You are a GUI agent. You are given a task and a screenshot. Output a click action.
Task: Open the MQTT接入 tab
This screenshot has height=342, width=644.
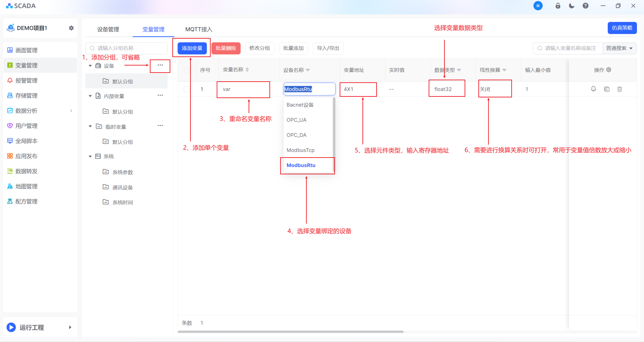(x=199, y=30)
